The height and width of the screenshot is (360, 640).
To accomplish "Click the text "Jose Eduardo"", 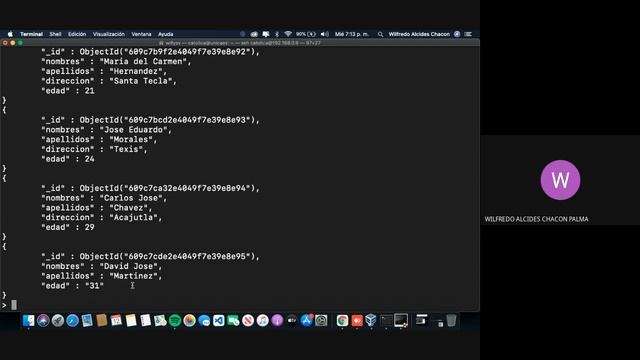I will pos(133,130).
